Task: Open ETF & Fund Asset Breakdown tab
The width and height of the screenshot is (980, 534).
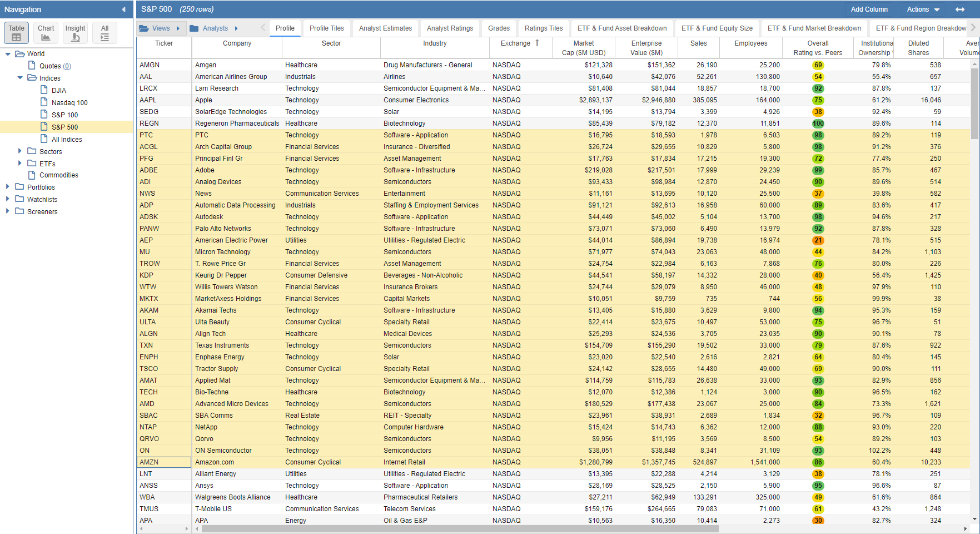Action: 622,28
